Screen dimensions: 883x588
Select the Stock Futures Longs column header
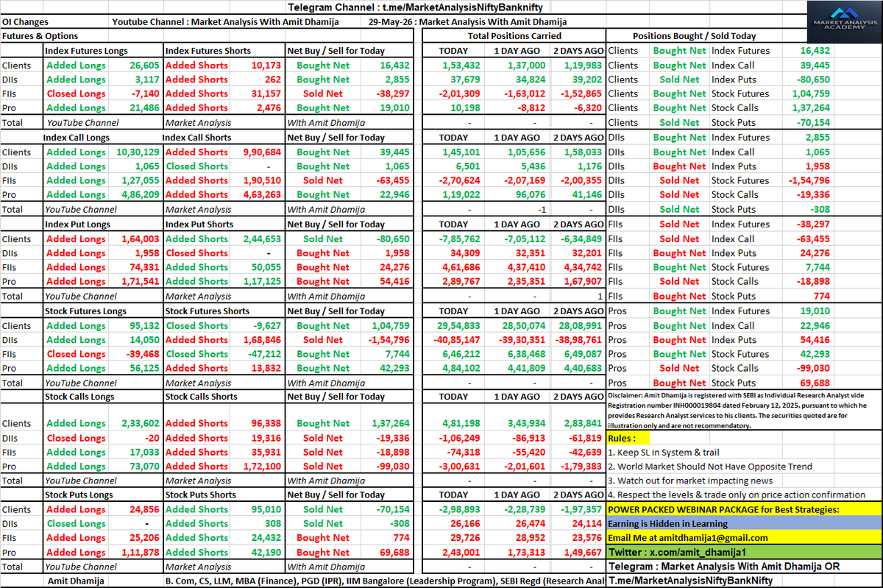[x=86, y=311]
